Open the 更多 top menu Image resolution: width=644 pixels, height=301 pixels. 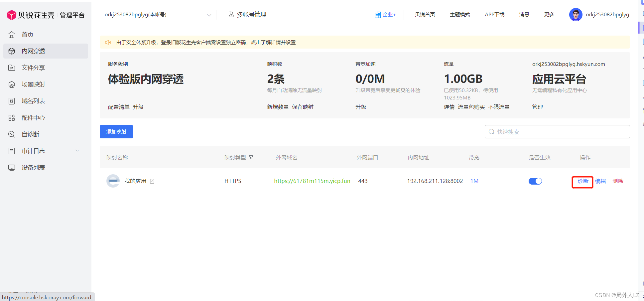point(549,15)
